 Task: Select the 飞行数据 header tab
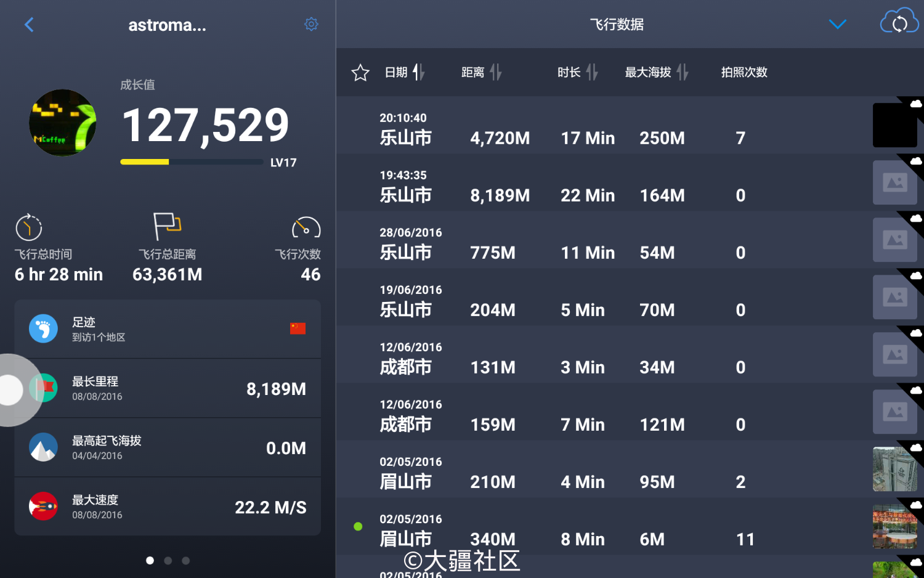point(617,24)
